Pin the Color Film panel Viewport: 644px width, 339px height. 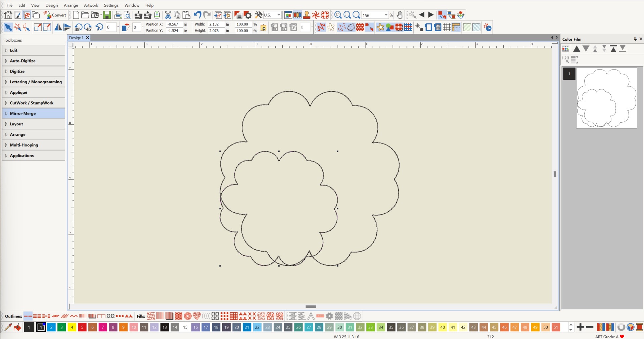coord(635,39)
